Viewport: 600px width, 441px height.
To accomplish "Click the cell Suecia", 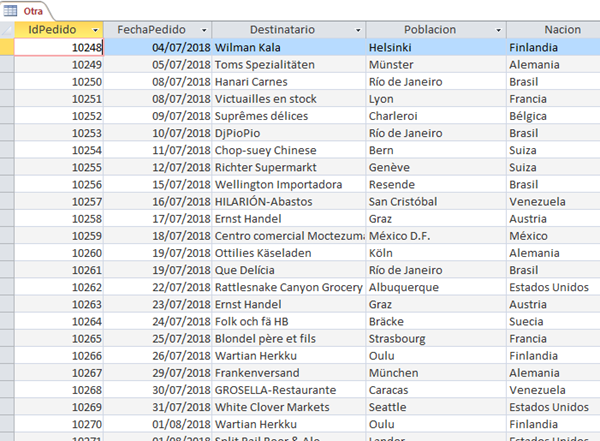I will coord(553,322).
